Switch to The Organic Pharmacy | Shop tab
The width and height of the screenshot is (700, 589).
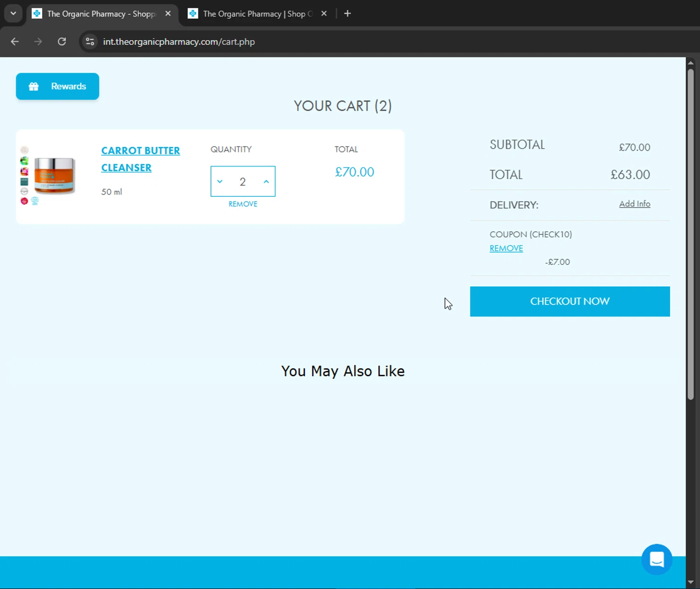click(x=257, y=14)
